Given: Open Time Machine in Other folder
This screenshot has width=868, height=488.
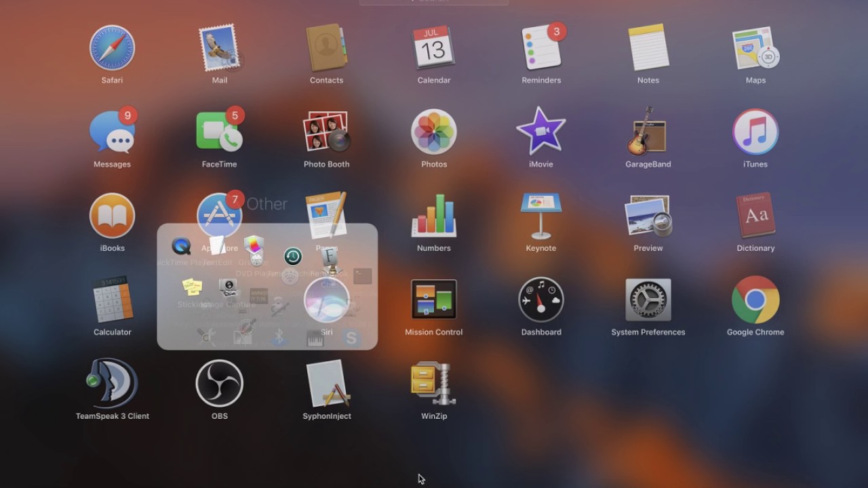Looking at the screenshot, I should [293, 256].
